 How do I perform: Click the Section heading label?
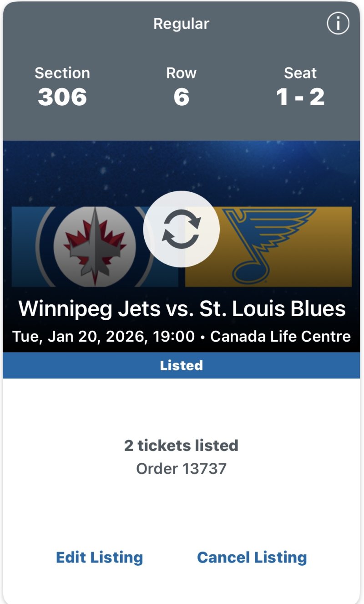pos(62,73)
